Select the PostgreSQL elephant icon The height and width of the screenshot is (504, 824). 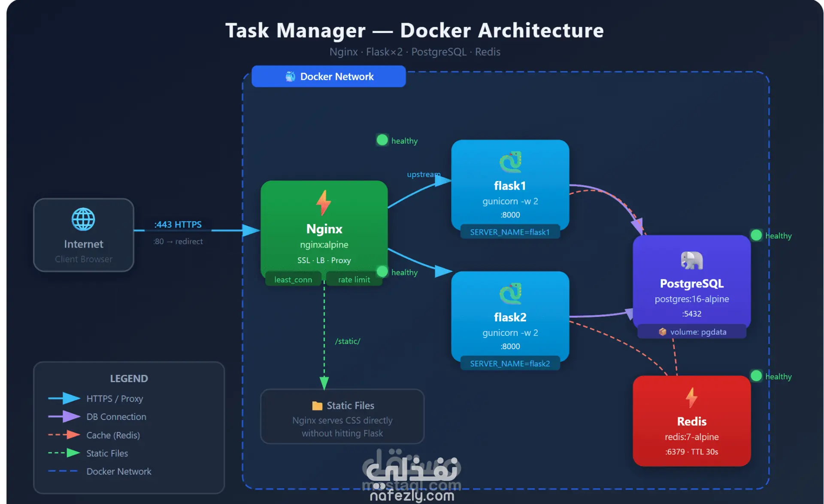pos(692,260)
